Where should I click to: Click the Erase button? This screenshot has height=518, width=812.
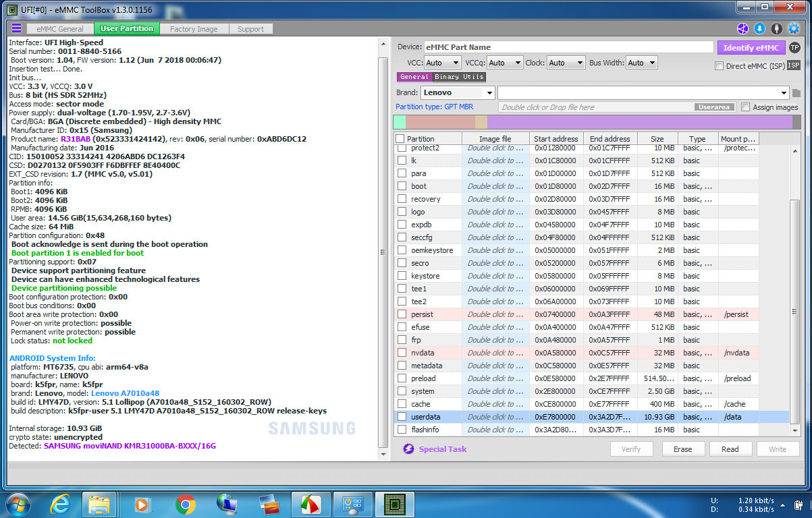(x=683, y=449)
